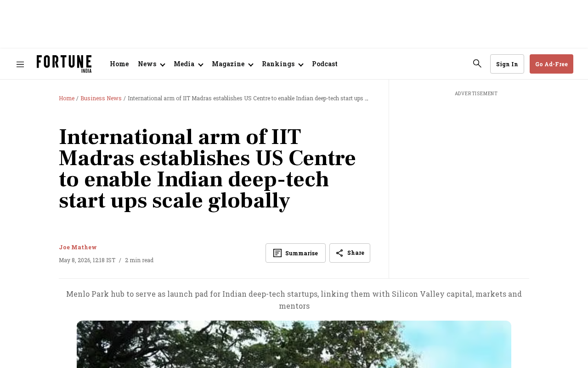Expand the News dropdown chevron
The width and height of the screenshot is (588, 368).
coord(162,65)
